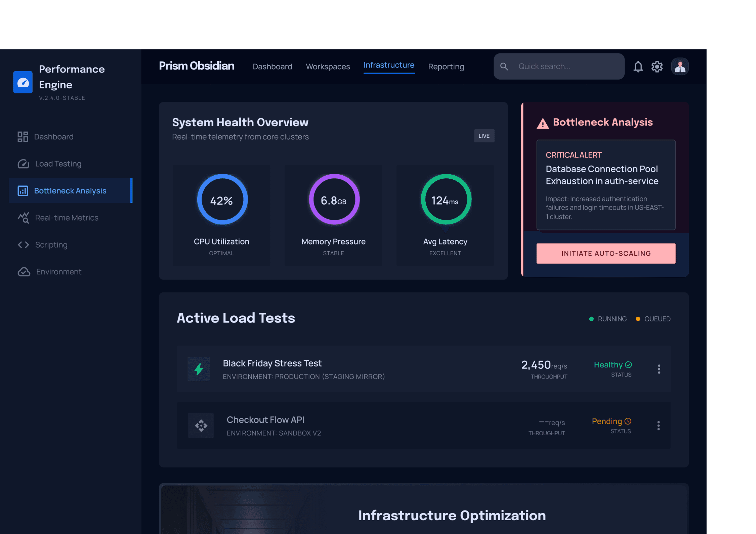Go to the Environment section in the sidebar
Screen dimensions: 756x534
pyautogui.click(x=58, y=272)
